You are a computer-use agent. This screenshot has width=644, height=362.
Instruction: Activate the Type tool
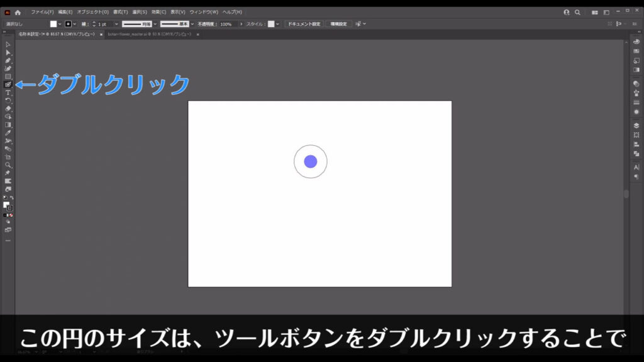8,93
